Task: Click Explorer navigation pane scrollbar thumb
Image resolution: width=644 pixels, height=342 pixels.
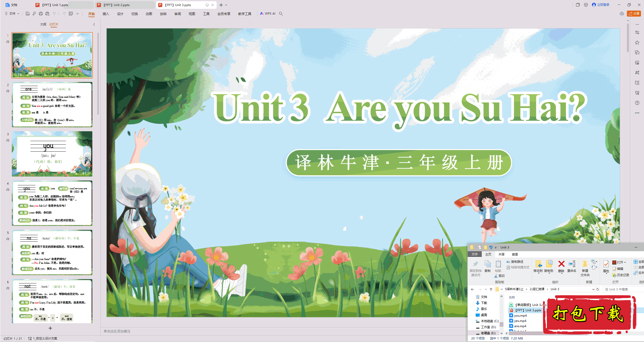Action: pos(501,324)
